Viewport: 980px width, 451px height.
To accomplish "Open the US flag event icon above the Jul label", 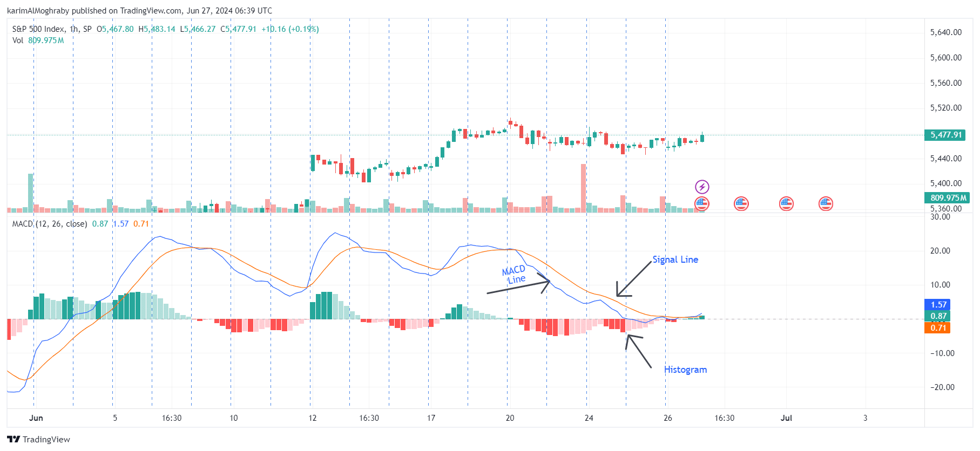I will [x=786, y=204].
